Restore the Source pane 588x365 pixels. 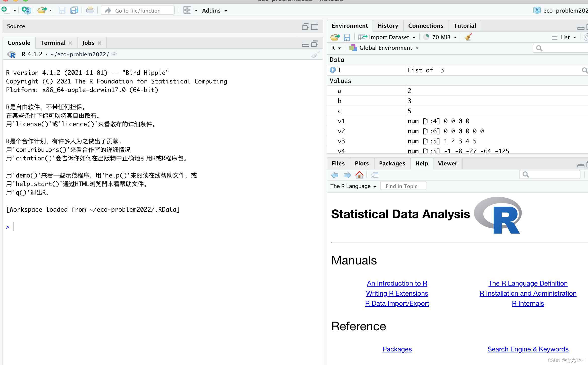[x=305, y=26]
